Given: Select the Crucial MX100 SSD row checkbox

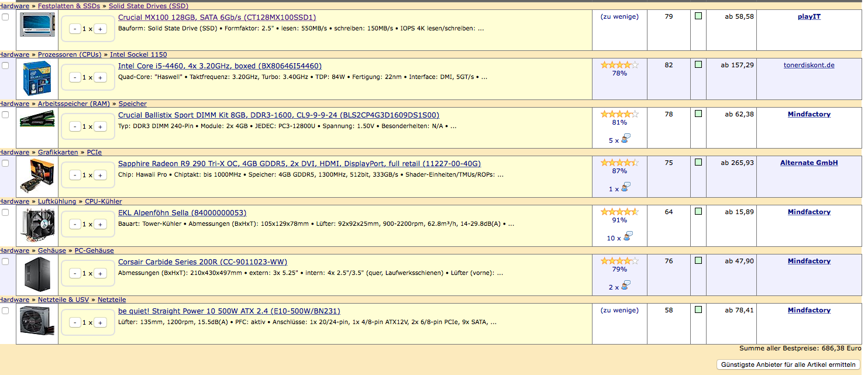Looking at the screenshot, I should tap(5, 17).
